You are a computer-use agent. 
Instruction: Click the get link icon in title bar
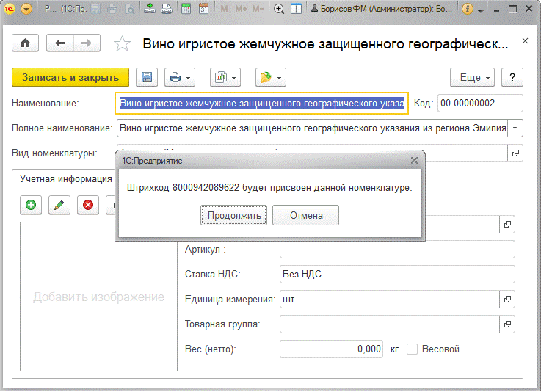coord(150,9)
